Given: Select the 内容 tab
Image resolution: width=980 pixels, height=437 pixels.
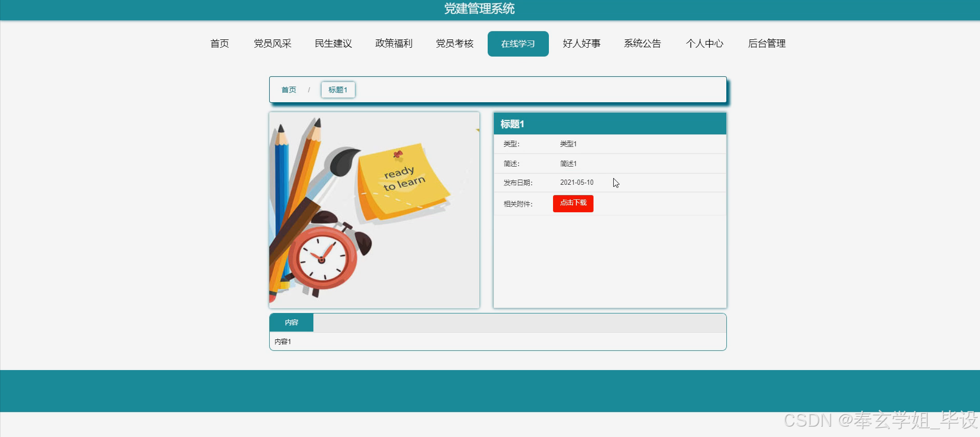Looking at the screenshot, I should (x=292, y=322).
